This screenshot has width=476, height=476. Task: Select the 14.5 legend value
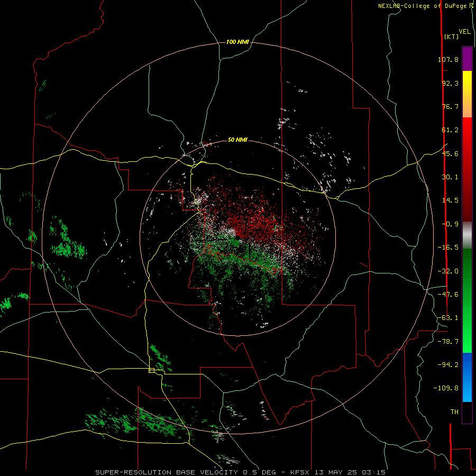coord(450,200)
